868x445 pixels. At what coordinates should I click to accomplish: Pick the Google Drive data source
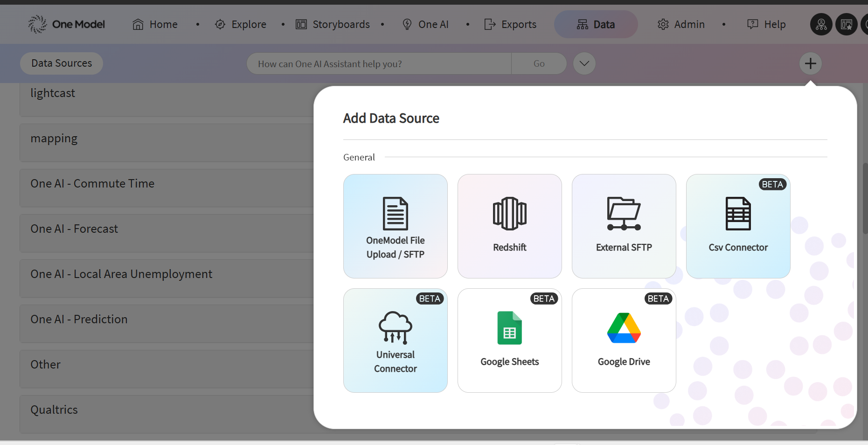pyautogui.click(x=624, y=341)
